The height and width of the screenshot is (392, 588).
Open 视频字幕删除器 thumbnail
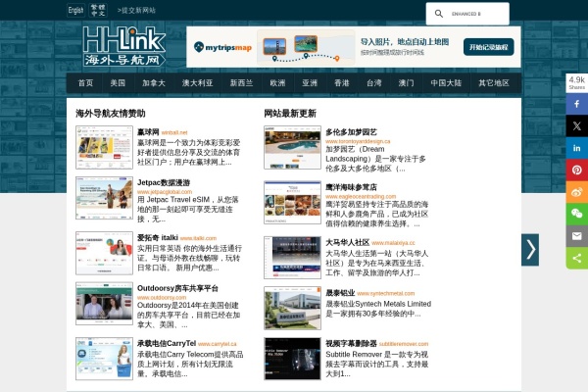tap(292, 359)
